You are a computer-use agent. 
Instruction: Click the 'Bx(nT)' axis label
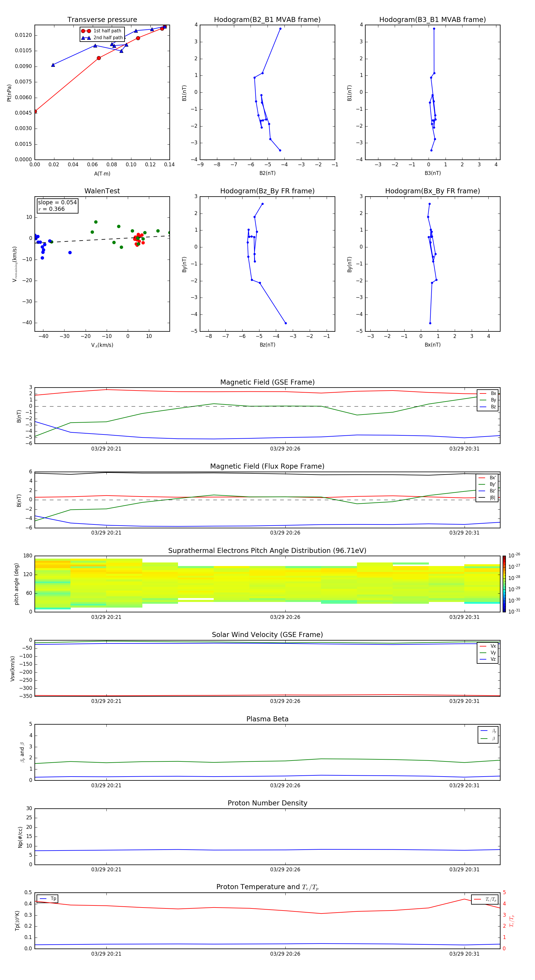click(432, 345)
